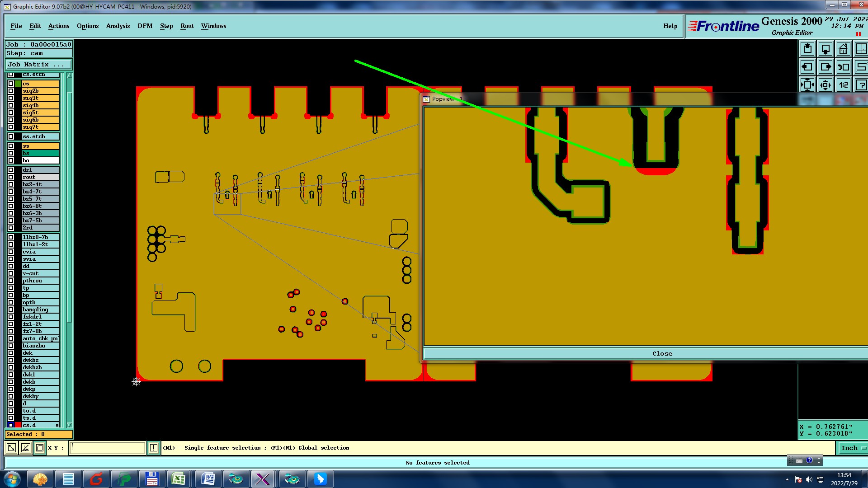Screen dimensions: 868x488
Task: Click the exclamation mark icon beside XY field
Action: [x=154, y=448]
